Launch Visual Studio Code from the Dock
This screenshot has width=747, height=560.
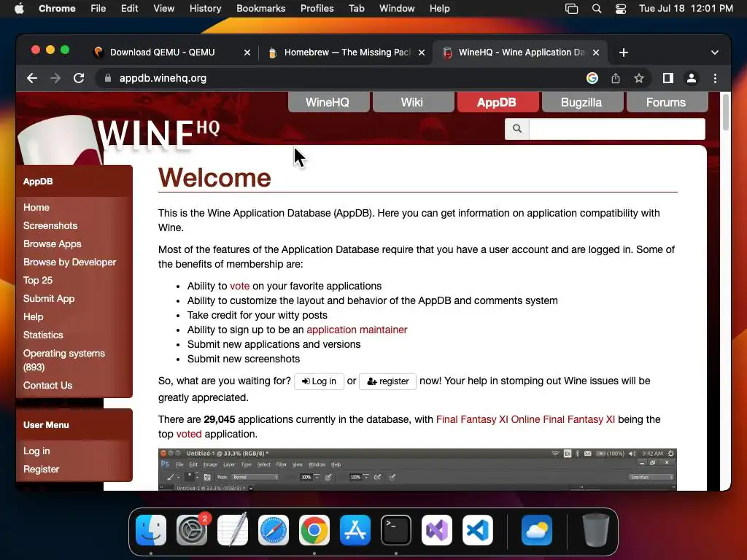478,530
